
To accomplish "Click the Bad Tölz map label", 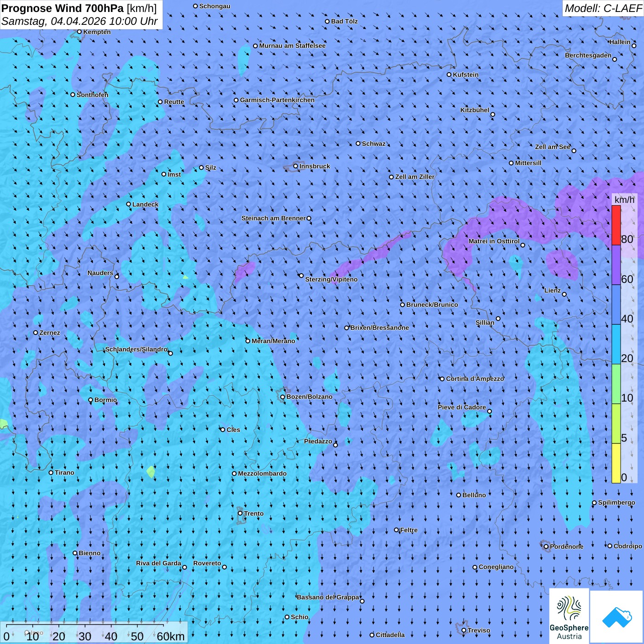I will click(344, 21).
